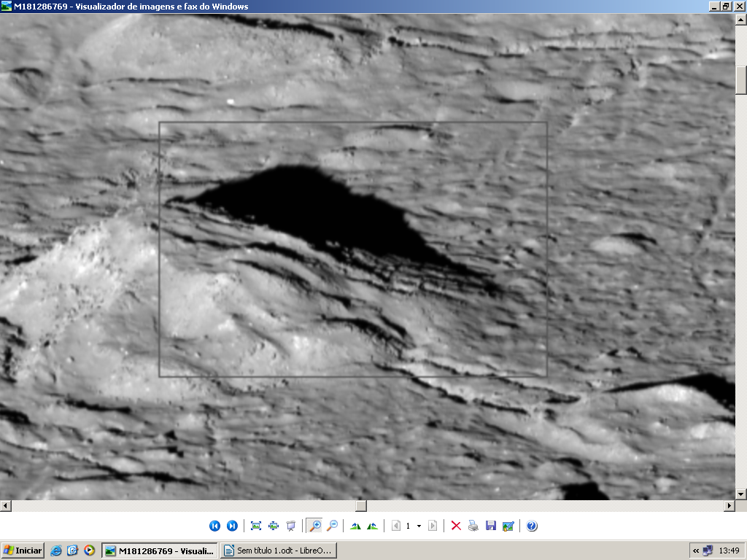Rotate the image clockwise
The width and height of the screenshot is (747, 560).
[355, 526]
